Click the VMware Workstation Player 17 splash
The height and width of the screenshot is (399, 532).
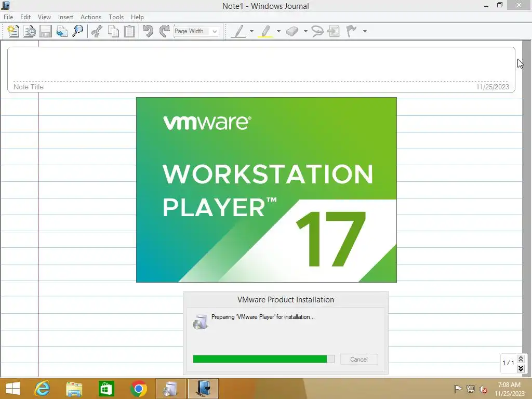click(267, 190)
